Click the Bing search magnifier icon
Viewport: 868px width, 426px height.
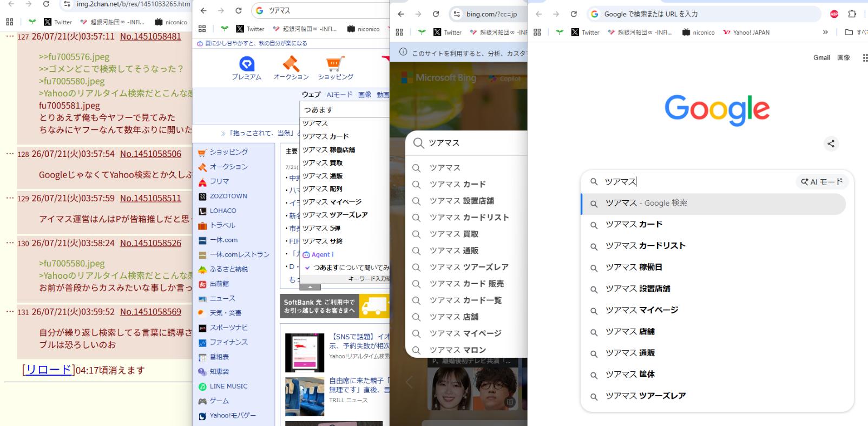tap(418, 143)
